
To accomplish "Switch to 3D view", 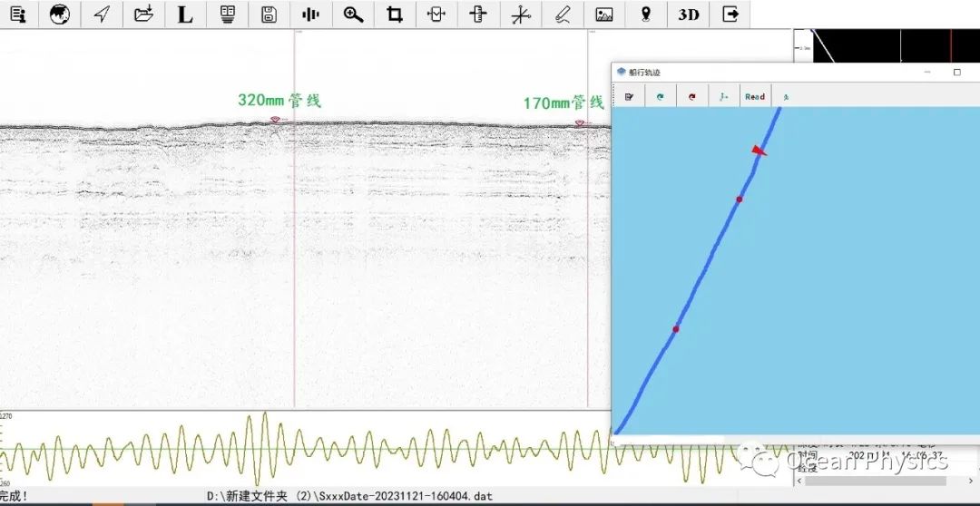I will [689, 15].
